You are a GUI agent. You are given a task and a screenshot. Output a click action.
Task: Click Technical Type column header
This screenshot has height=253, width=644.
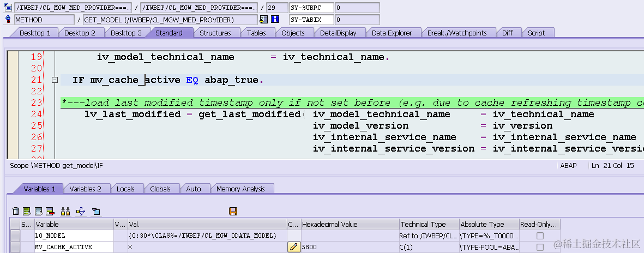(429, 224)
